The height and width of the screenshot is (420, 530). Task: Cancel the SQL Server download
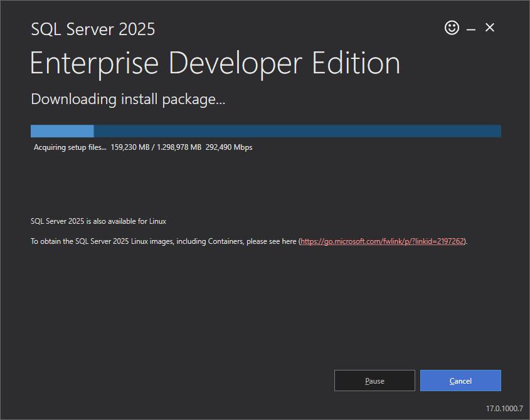pos(460,381)
